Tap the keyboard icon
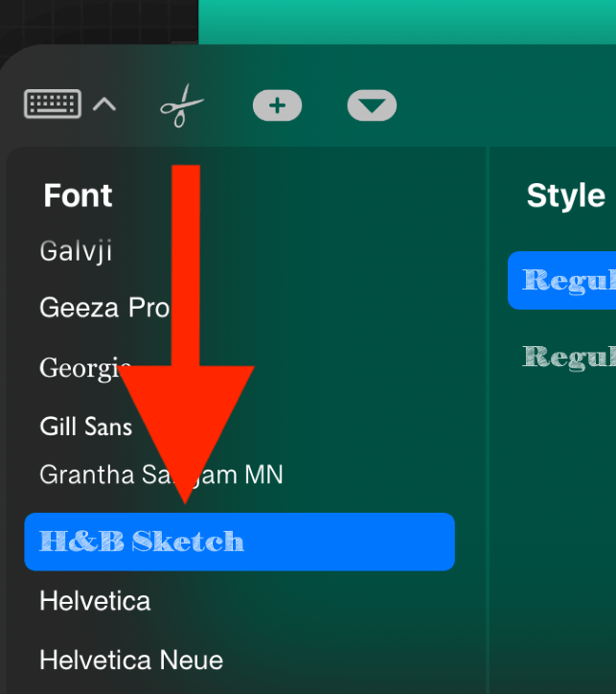This screenshot has height=694, width=616. [x=53, y=104]
